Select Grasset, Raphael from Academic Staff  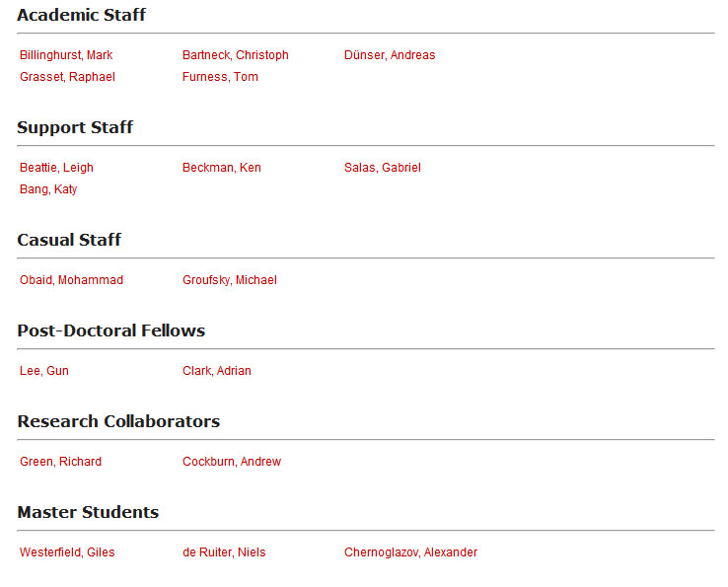67,77
